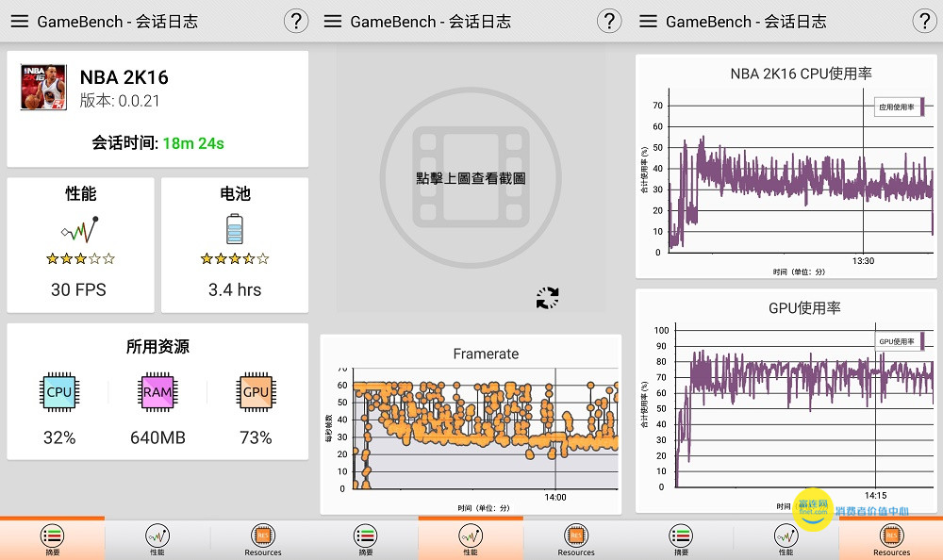Click NBA 2K16 CPU使用率 chart title
Screen dimensions: 943x560
pos(801,74)
